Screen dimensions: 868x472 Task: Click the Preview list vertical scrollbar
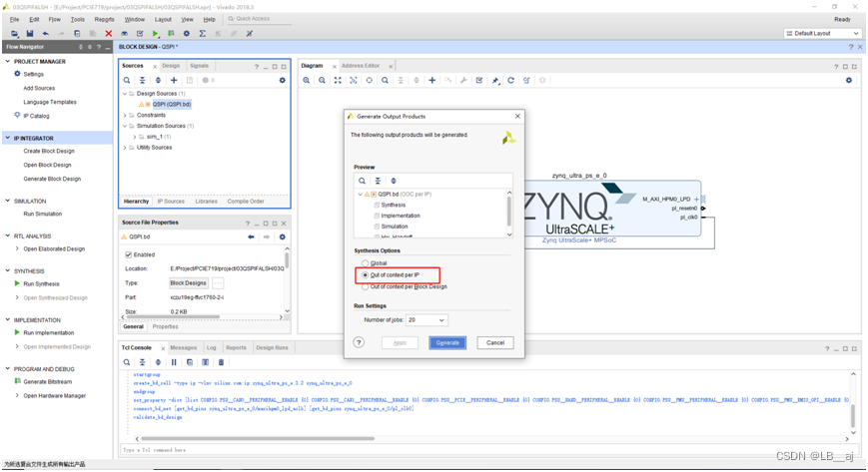(509, 211)
